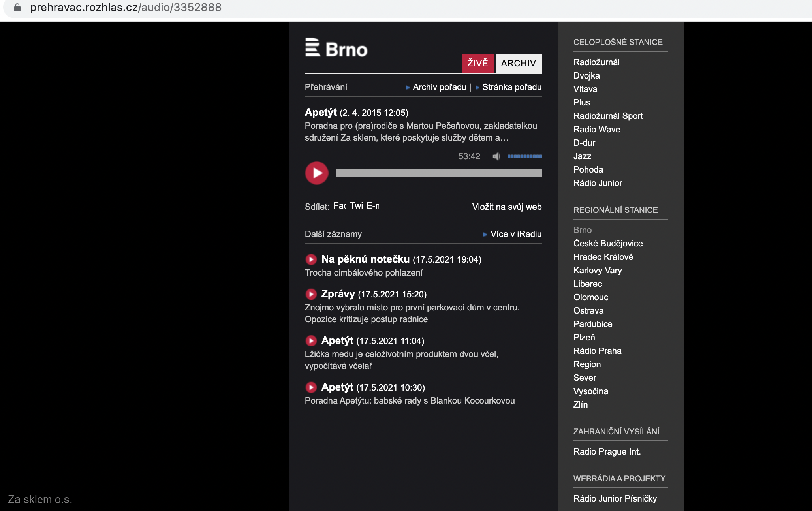812x511 pixels.
Task: Select Radiožurnál station
Action: 596,62
